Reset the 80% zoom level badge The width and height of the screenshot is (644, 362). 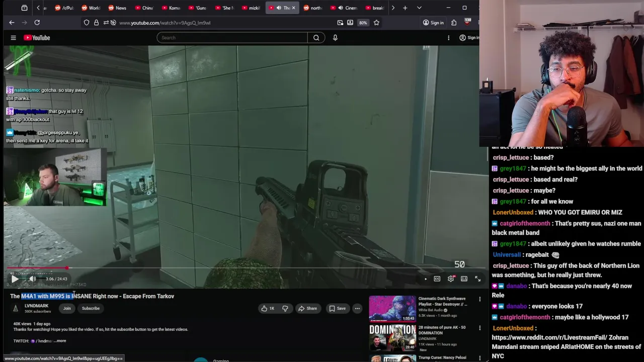point(363,23)
